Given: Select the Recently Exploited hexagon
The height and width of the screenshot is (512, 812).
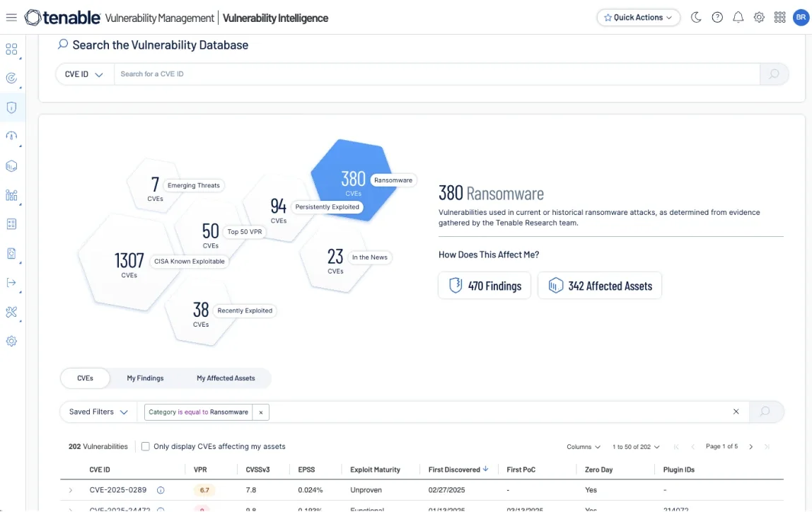Looking at the screenshot, I should pyautogui.click(x=201, y=313).
